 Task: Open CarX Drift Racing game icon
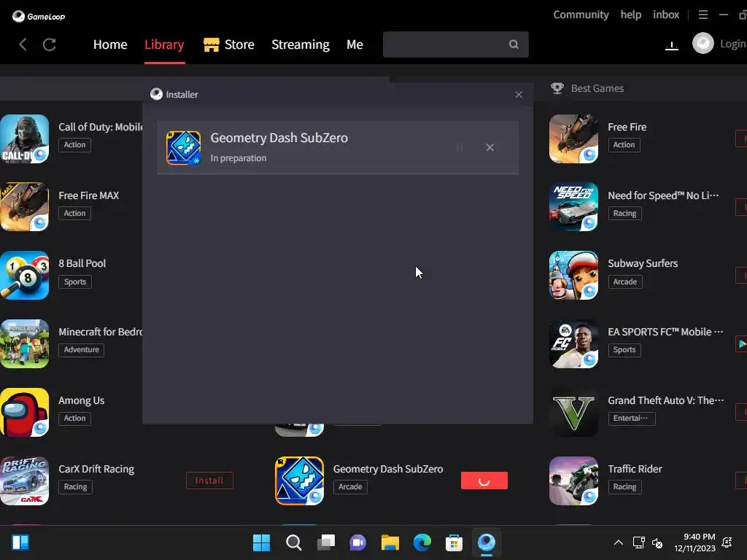click(24, 481)
